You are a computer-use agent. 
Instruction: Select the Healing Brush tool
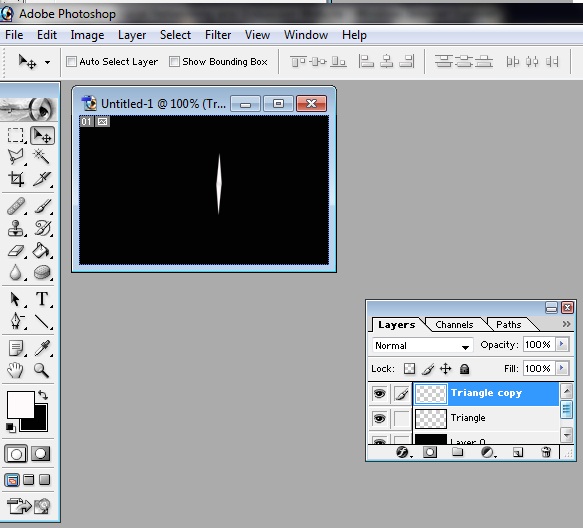pyautogui.click(x=16, y=206)
